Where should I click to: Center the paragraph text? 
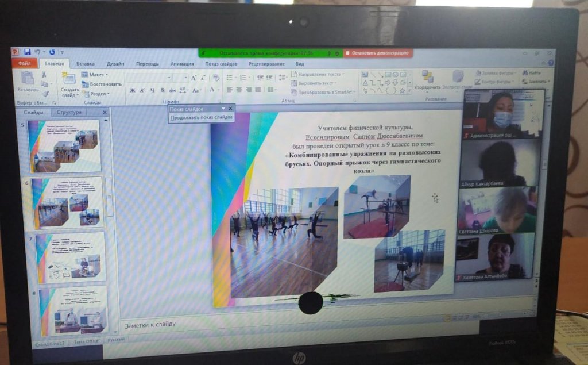(239, 90)
